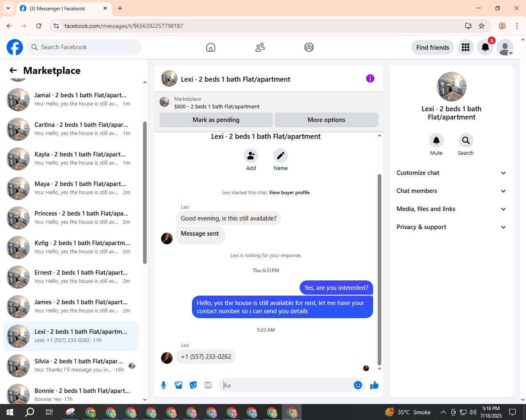Image resolution: width=526 pixels, height=420 pixels.
Task: Reload the page
Action: pyautogui.click(x=39, y=26)
